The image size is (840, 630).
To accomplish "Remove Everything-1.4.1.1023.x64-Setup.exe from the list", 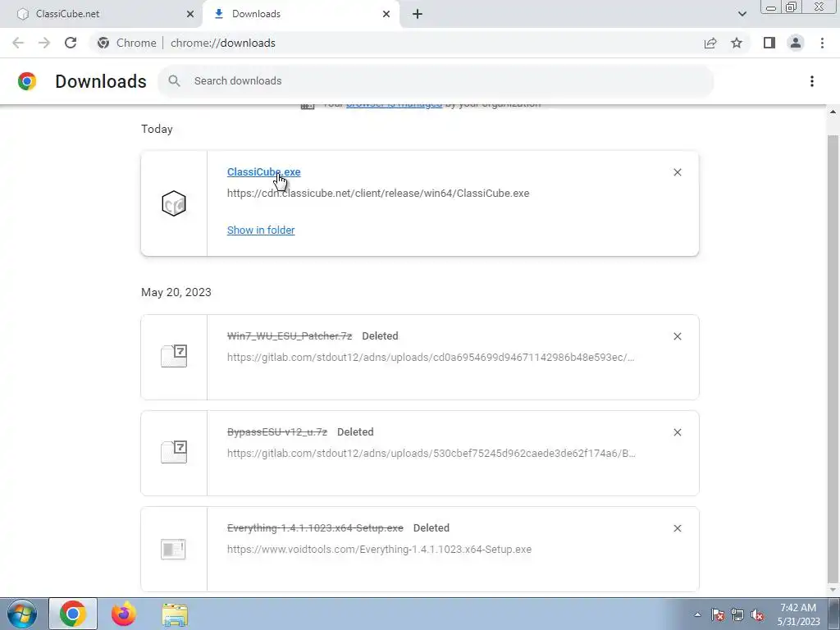I will click(x=677, y=528).
